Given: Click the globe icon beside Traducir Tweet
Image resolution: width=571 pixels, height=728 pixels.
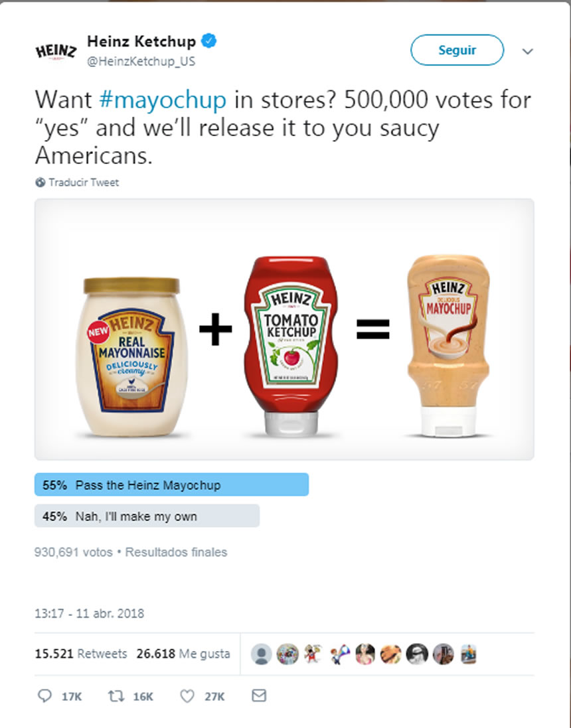Looking at the screenshot, I should (40, 182).
